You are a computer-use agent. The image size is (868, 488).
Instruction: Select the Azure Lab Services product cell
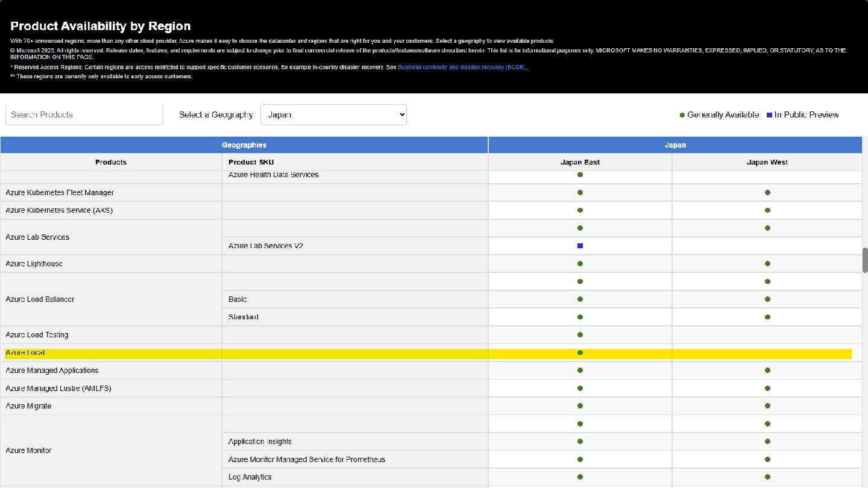click(x=111, y=237)
